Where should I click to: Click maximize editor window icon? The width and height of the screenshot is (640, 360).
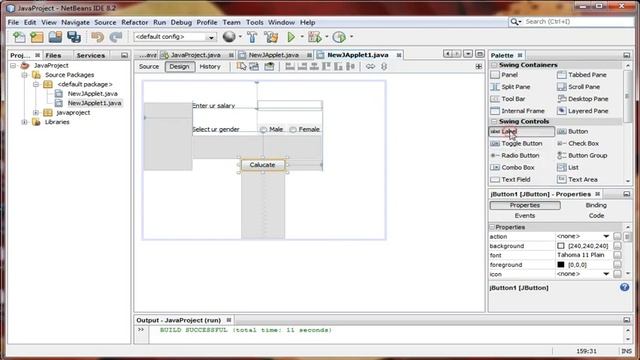click(x=480, y=54)
